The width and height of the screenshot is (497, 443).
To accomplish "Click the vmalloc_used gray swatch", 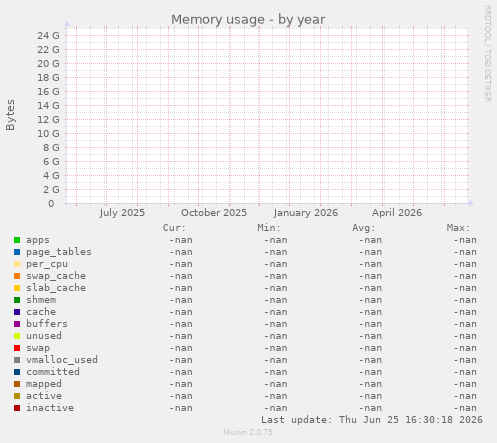I will click(x=17, y=360).
